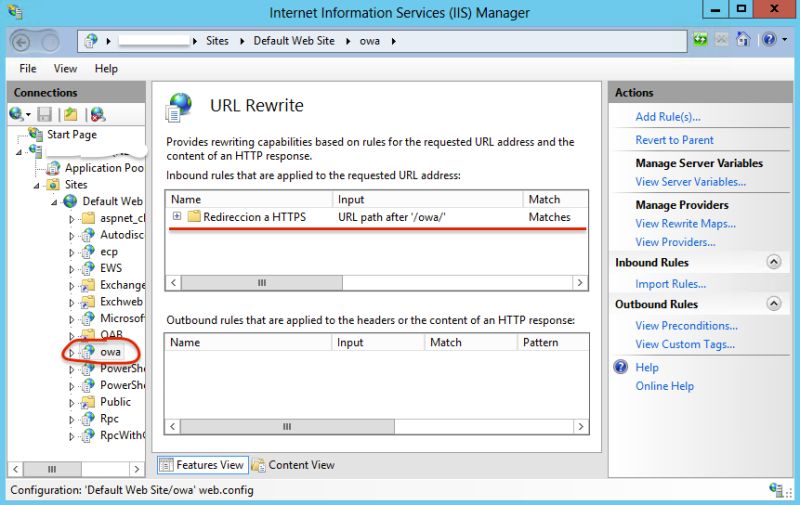Sort inbound rules by Input column

428,199
